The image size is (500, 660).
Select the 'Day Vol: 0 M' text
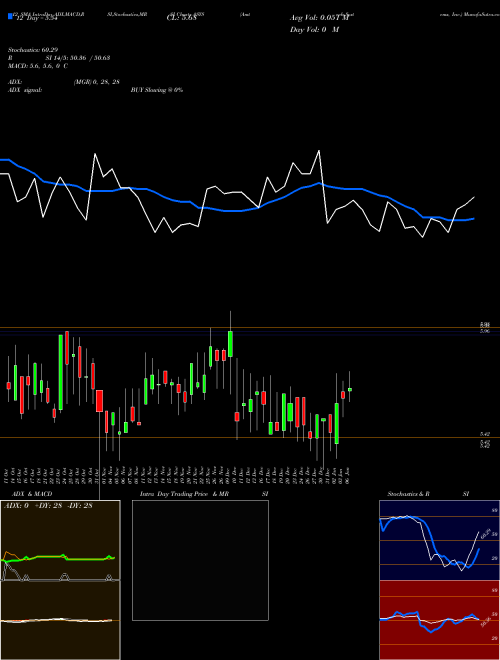pos(314,30)
